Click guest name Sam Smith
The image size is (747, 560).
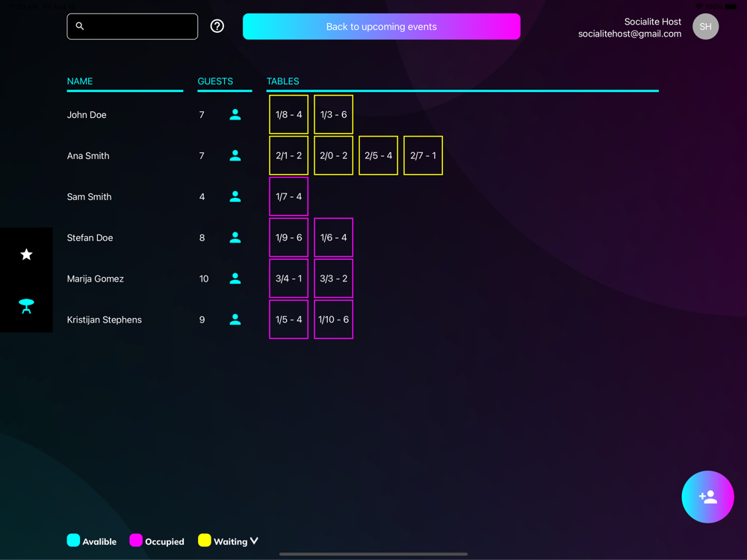89,196
